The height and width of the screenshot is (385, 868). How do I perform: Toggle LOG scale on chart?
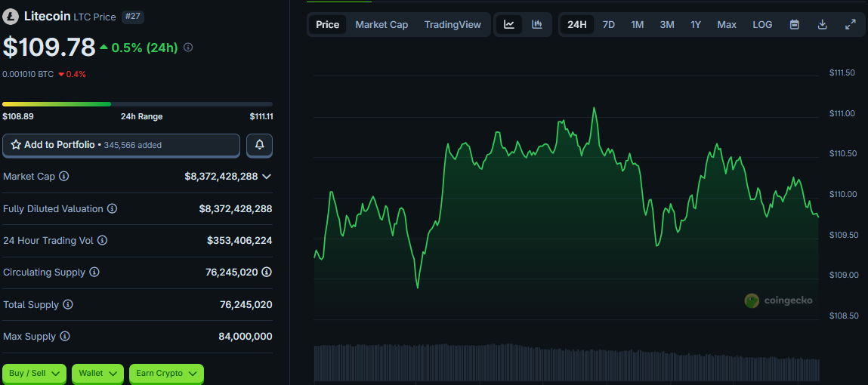click(762, 24)
